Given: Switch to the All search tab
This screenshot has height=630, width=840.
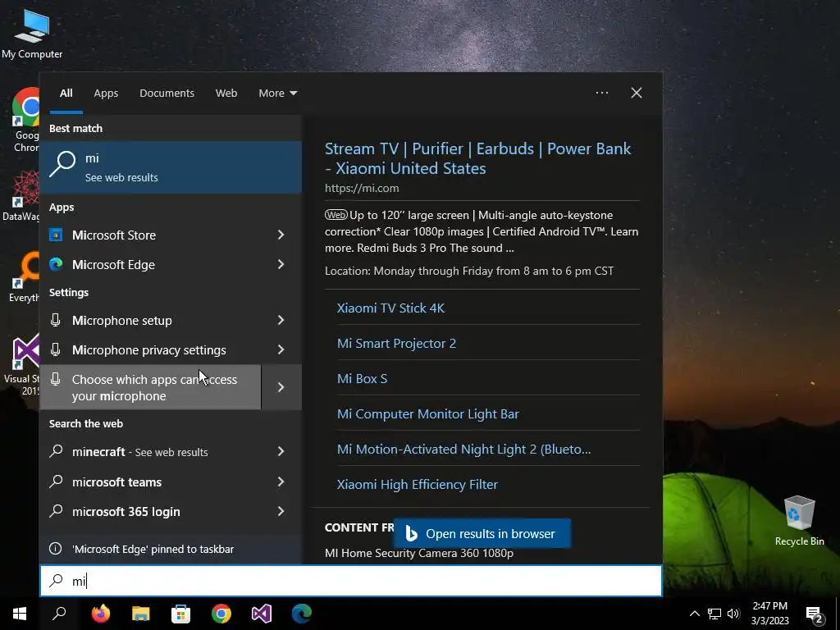Looking at the screenshot, I should pyautogui.click(x=66, y=93).
